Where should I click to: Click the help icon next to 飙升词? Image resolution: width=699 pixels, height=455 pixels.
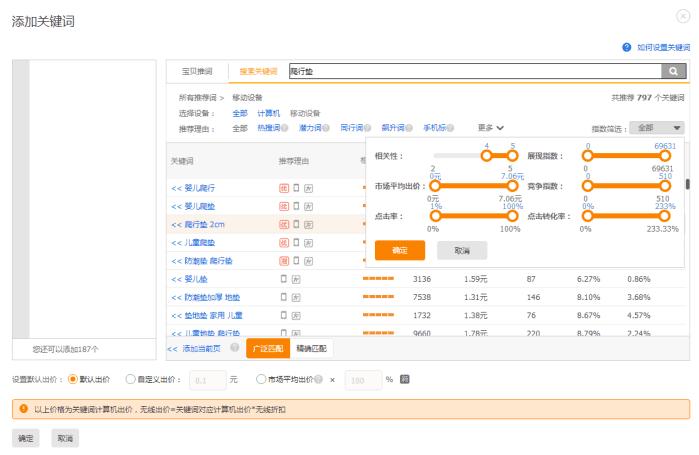coord(409,128)
